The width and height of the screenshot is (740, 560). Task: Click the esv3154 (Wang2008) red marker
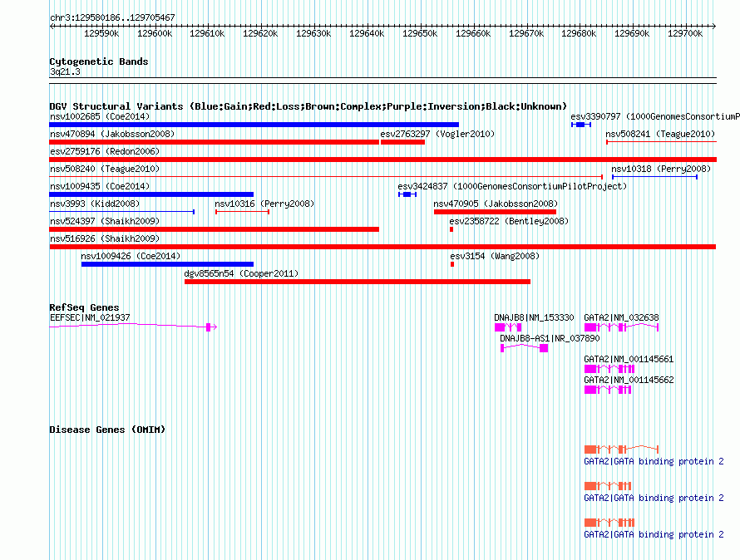point(452,264)
